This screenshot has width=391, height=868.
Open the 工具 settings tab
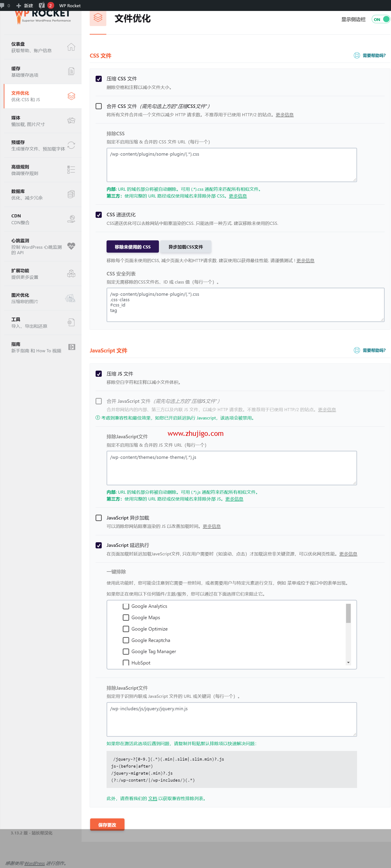tap(43, 323)
